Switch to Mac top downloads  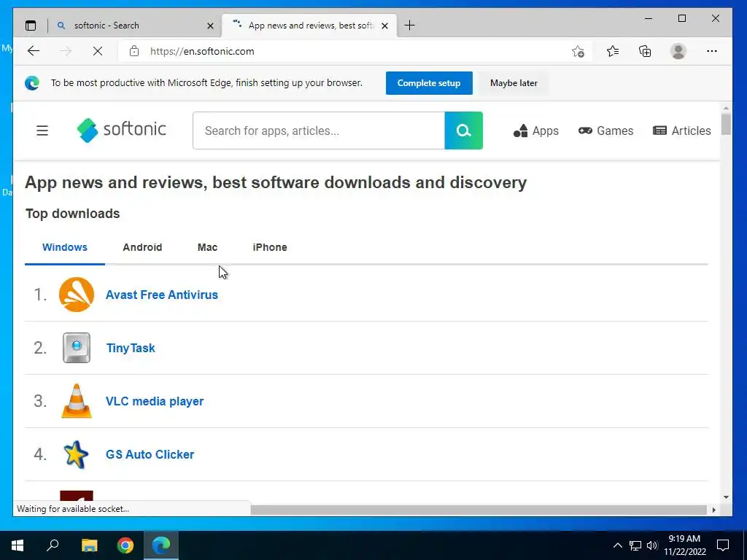[207, 247]
